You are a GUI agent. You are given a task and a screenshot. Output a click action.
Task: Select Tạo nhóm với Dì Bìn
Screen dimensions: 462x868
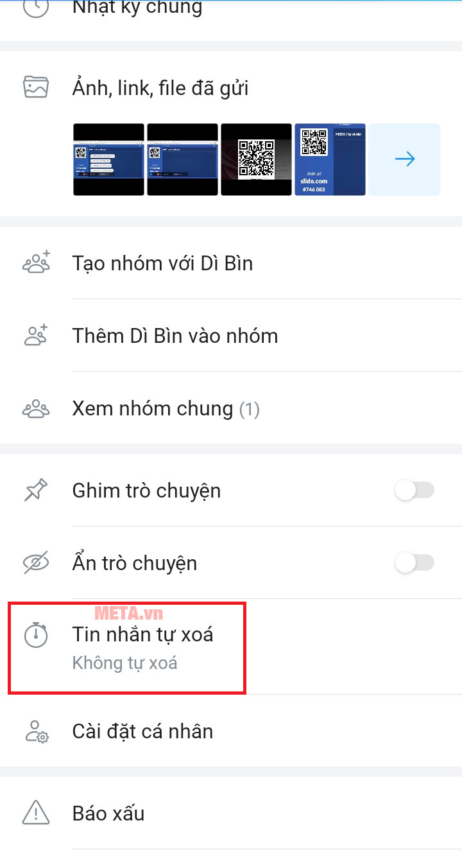click(231, 263)
